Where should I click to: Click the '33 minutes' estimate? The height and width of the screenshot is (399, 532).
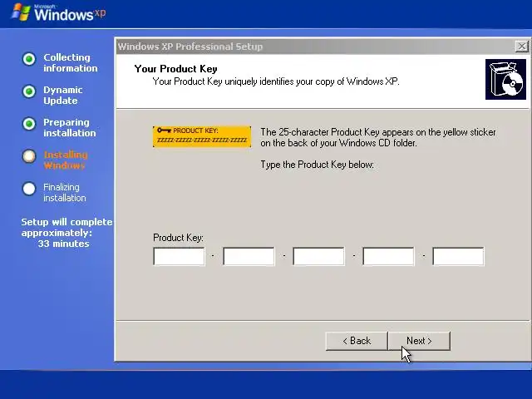coord(63,244)
